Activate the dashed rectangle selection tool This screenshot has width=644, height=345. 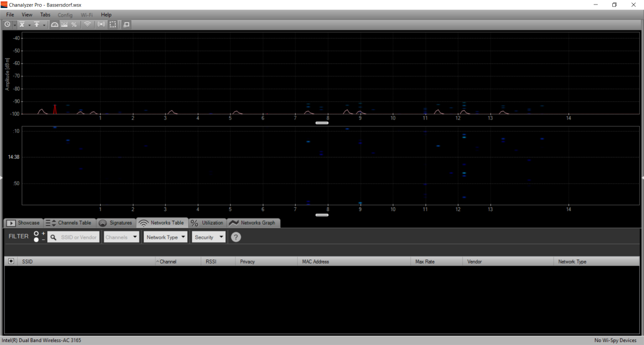113,24
